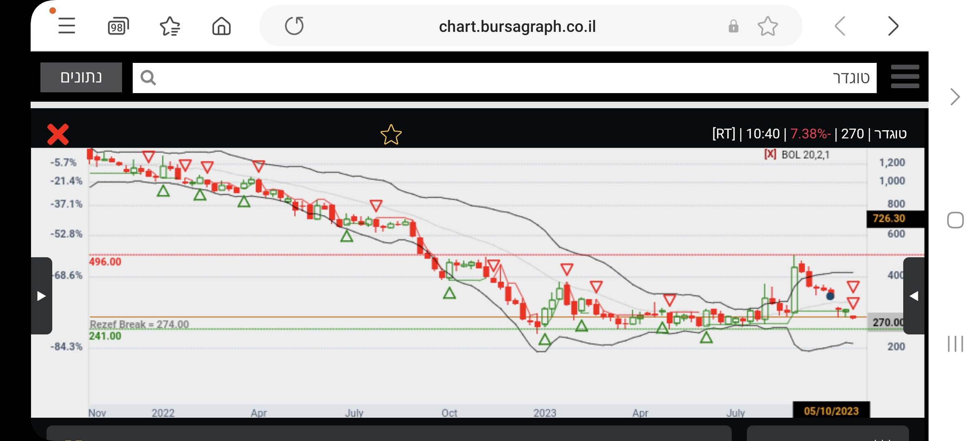Go to browser home page
Viewport: 980px width, 441px height.
pyautogui.click(x=221, y=27)
